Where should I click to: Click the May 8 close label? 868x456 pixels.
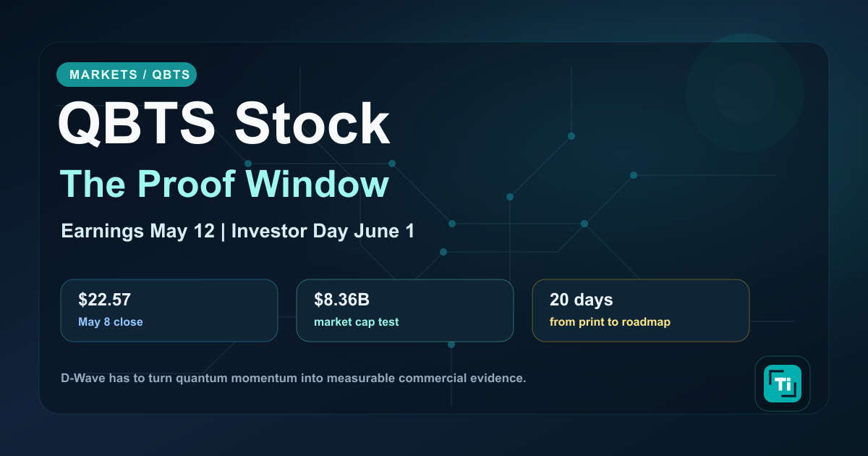(x=111, y=321)
